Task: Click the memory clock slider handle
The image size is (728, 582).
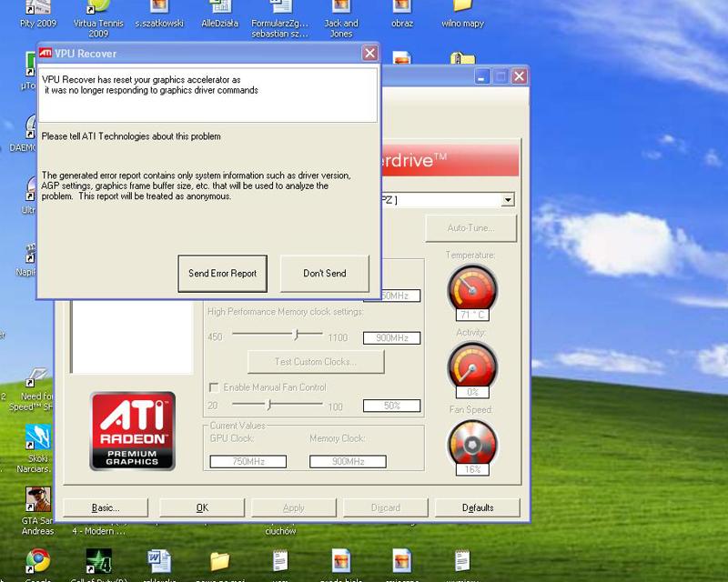Action: [x=296, y=334]
